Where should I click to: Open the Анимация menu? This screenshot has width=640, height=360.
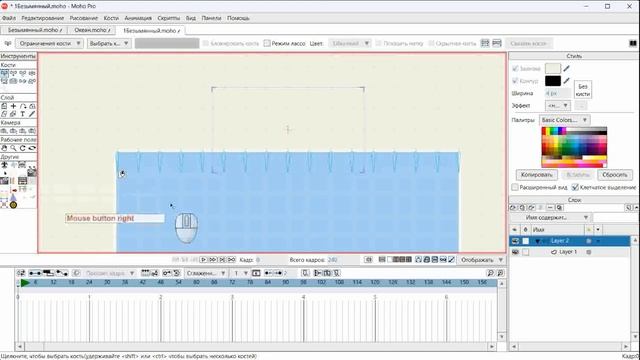138,18
